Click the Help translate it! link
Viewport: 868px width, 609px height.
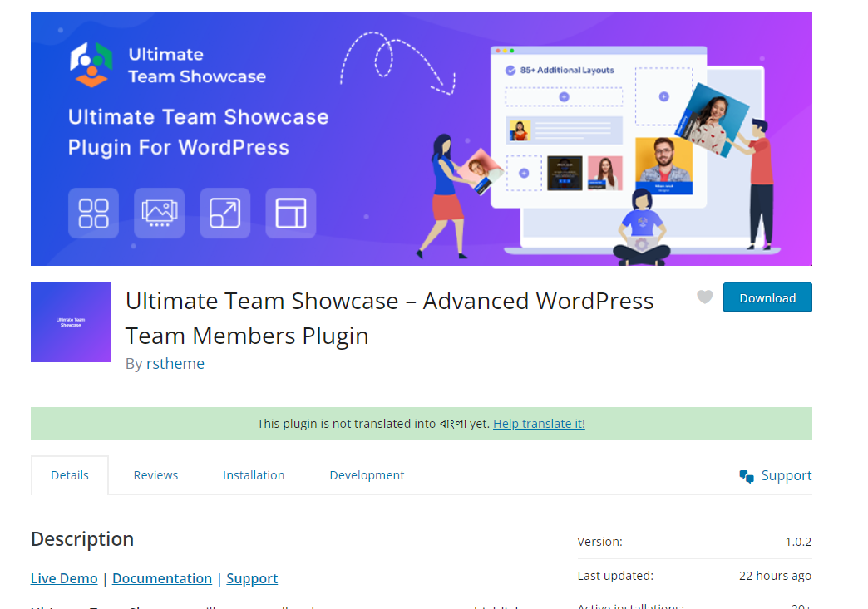click(539, 424)
